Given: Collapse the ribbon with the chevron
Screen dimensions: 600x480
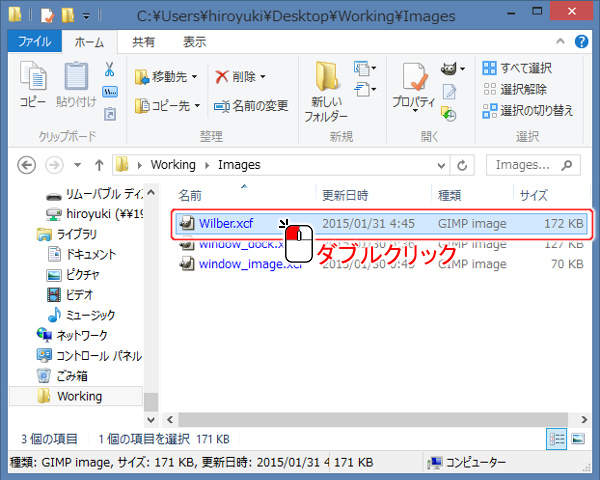Looking at the screenshot, I should click(x=560, y=41).
